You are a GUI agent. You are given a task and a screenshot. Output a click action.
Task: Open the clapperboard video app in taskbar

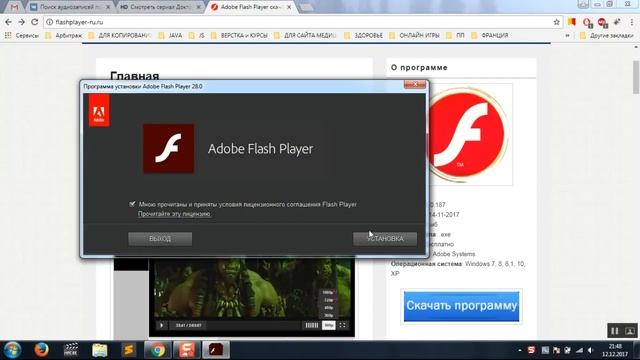click(x=71, y=350)
